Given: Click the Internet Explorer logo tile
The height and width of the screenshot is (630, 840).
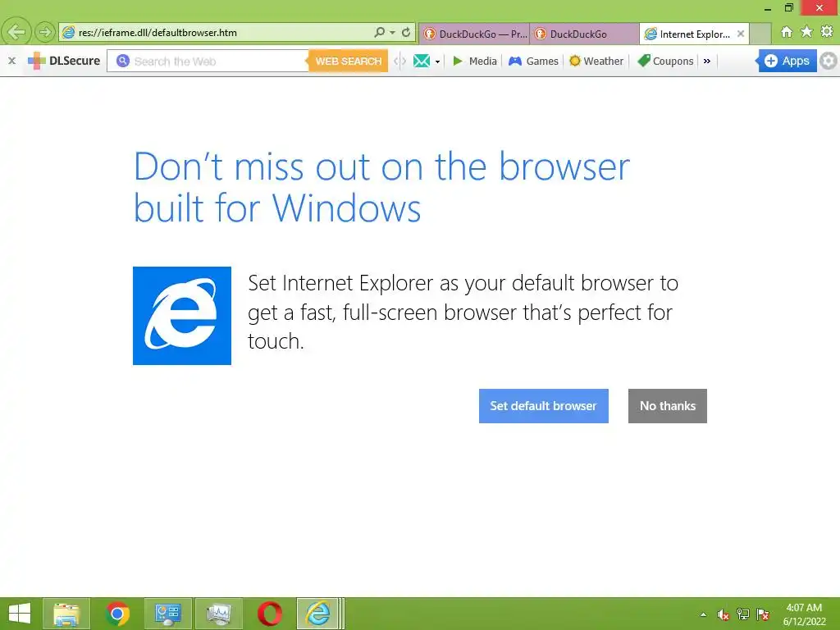Looking at the screenshot, I should (182, 316).
